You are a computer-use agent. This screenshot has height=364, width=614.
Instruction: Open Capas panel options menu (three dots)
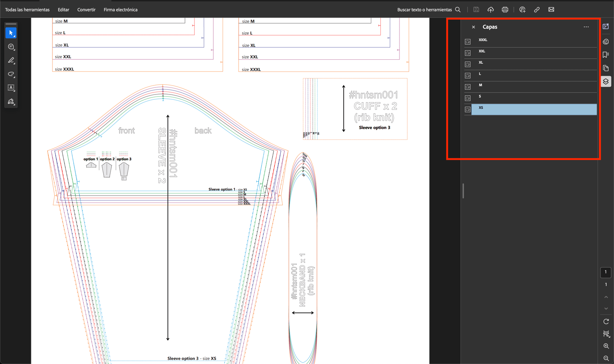[586, 27]
